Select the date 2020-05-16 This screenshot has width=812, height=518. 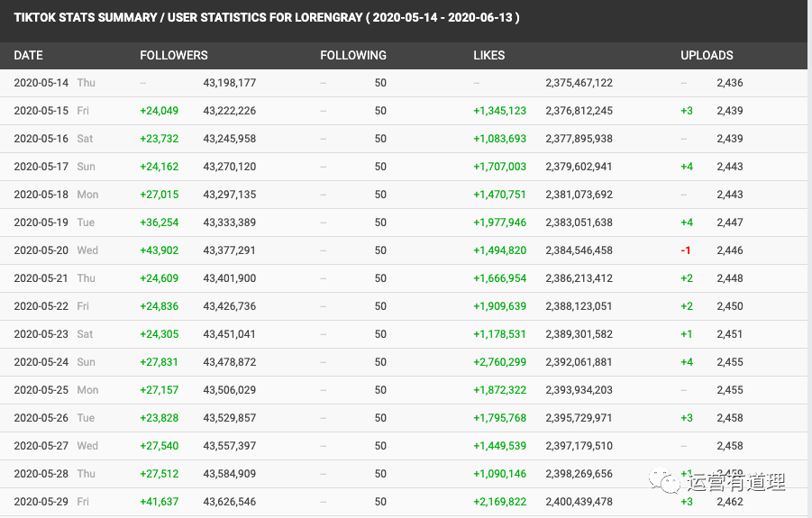pyautogui.click(x=41, y=139)
